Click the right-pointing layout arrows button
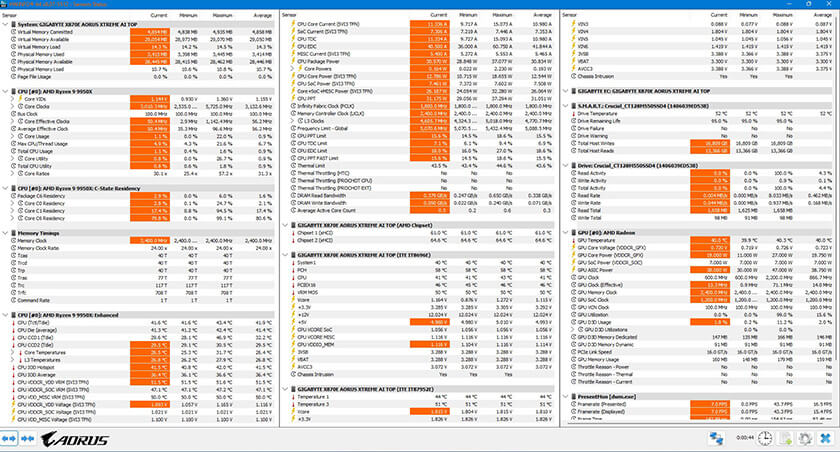Viewport: 840px width, 452px height. (25, 439)
